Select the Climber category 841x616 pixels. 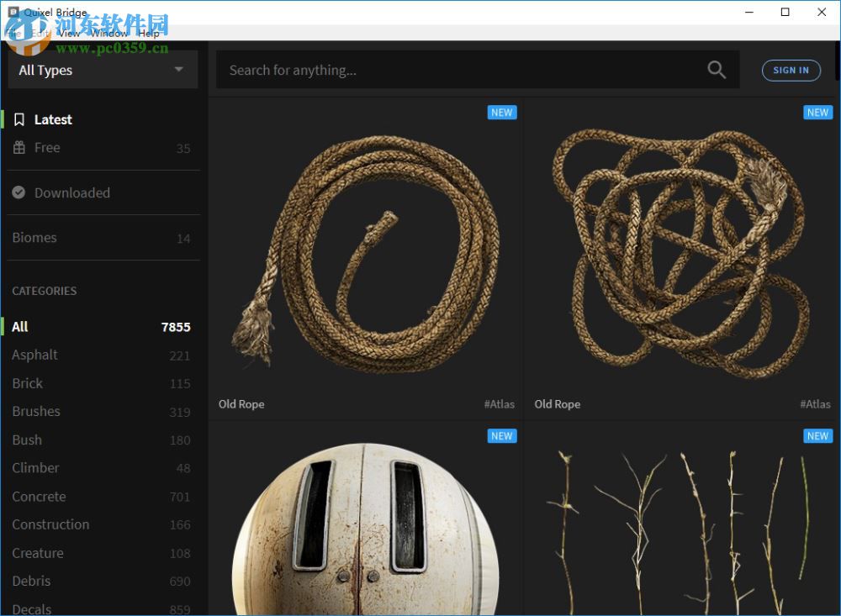[102, 467]
